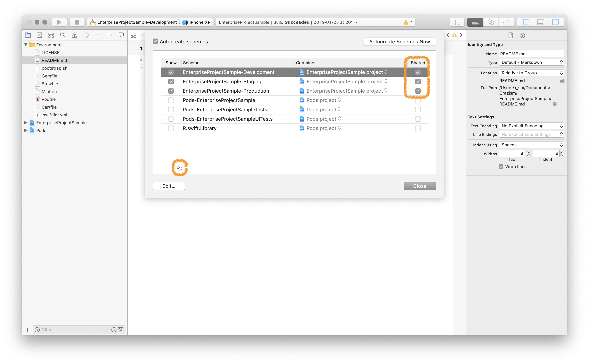Open the Debug navigator icon
This screenshot has height=364, width=589.
point(98,35)
